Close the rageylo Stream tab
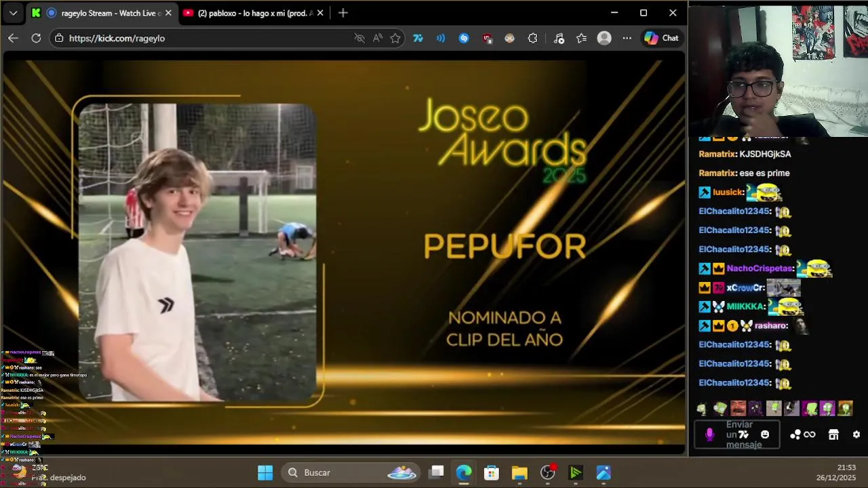Viewport: 868px width, 488px height. 168,13
